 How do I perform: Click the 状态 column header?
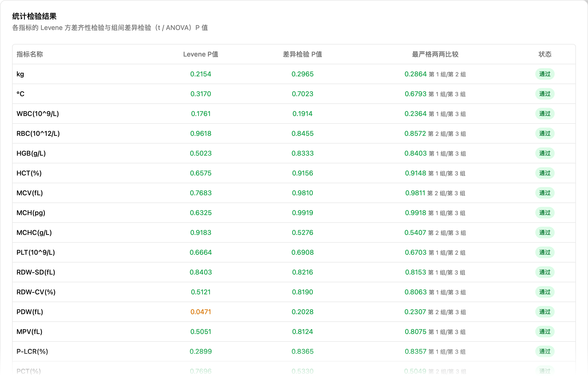[545, 54]
